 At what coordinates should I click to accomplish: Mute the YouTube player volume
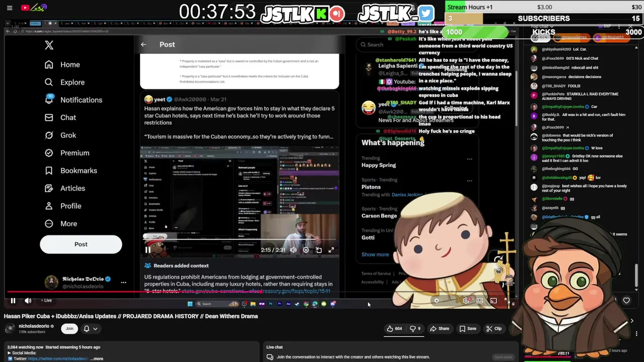pos(28,301)
